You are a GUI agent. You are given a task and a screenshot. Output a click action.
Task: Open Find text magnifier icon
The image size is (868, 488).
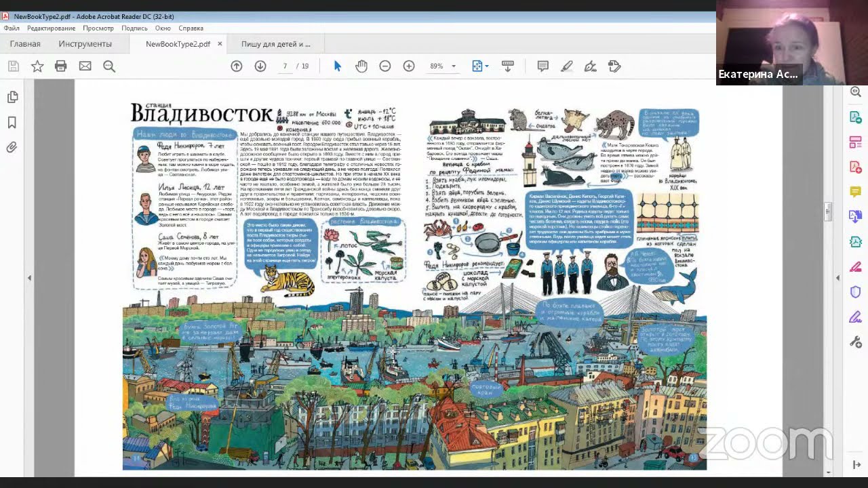pyautogui.click(x=109, y=66)
